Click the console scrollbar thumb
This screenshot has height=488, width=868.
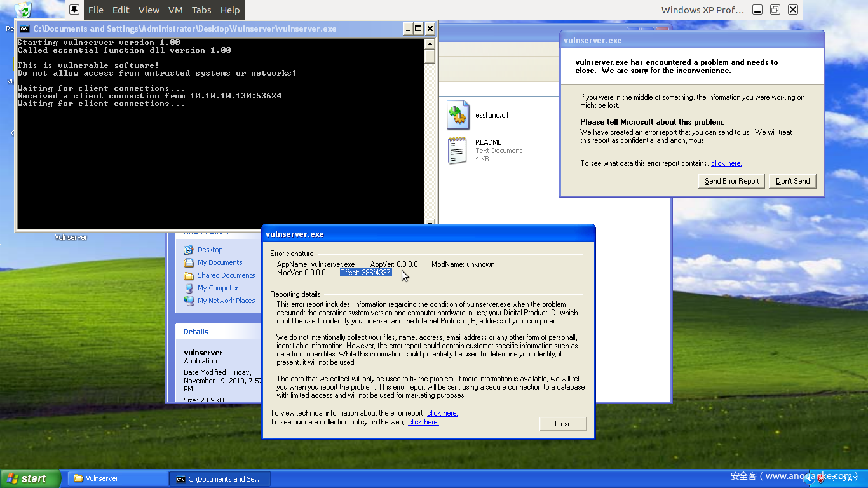430,57
